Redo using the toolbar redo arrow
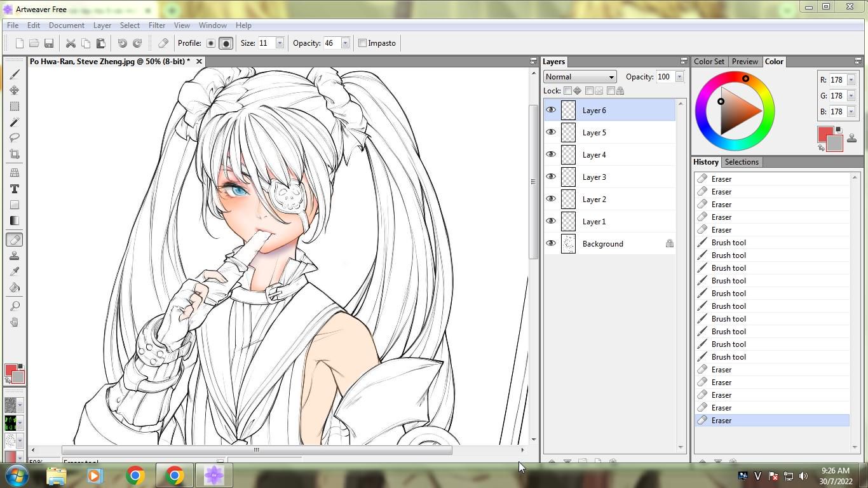This screenshot has width=868, height=488. tap(137, 43)
